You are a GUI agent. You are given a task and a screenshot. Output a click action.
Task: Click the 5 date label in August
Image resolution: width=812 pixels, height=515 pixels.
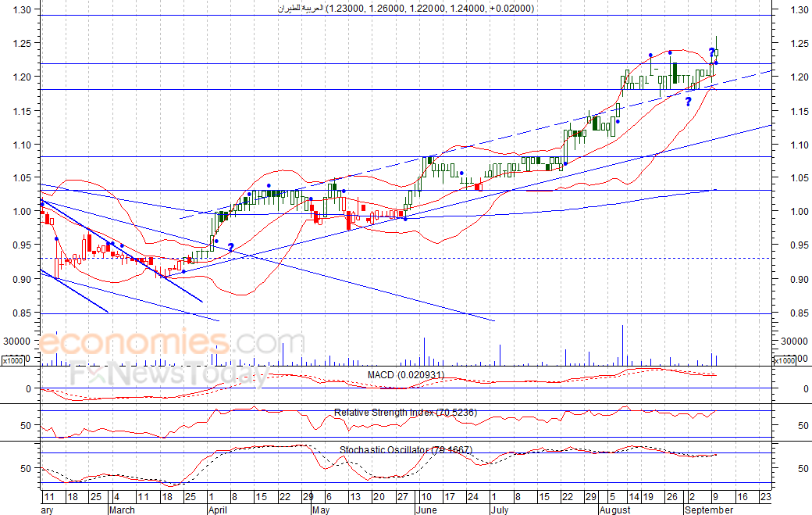click(x=612, y=497)
